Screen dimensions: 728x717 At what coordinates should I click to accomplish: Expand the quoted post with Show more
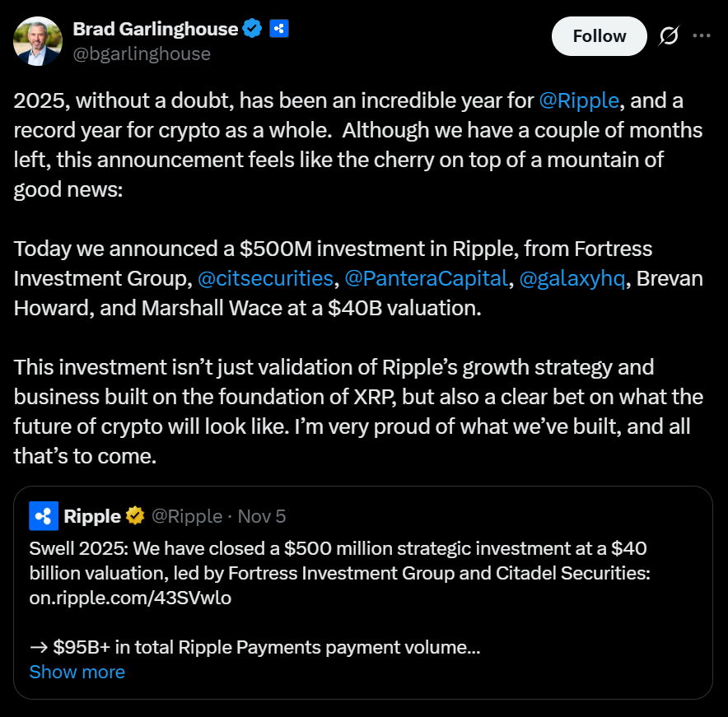[x=77, y=672]
